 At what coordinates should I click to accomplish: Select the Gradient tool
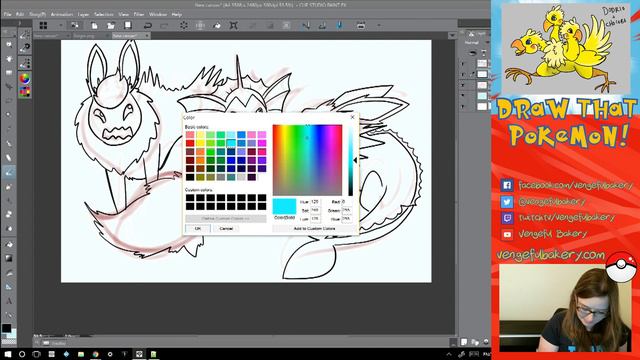coord(9,258)
